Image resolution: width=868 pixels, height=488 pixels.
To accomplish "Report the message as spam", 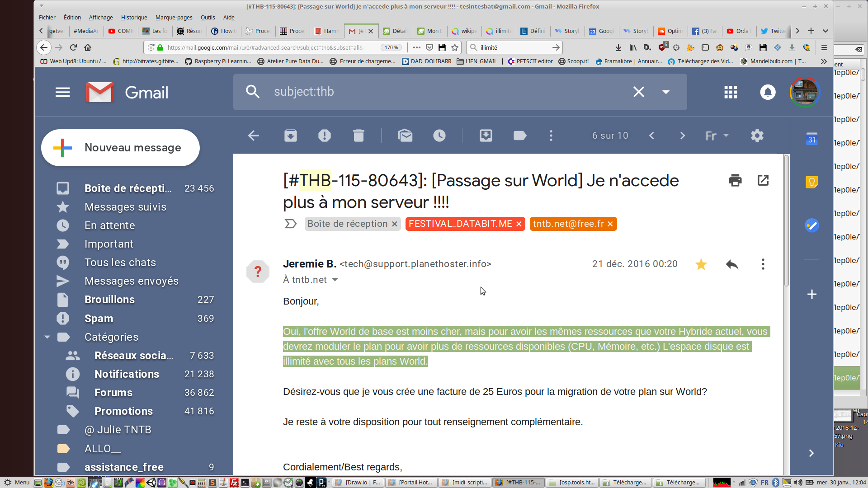I will coord(324,136).
